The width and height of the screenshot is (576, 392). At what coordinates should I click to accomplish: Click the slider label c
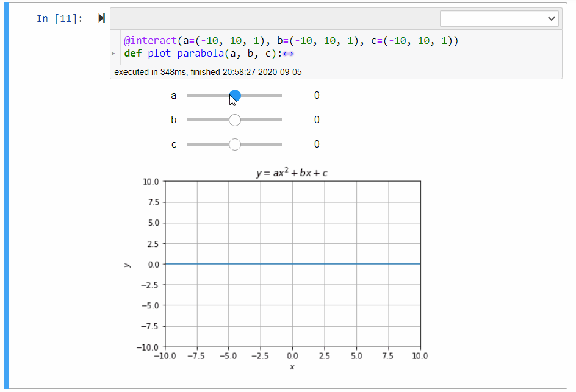point(174,144)
